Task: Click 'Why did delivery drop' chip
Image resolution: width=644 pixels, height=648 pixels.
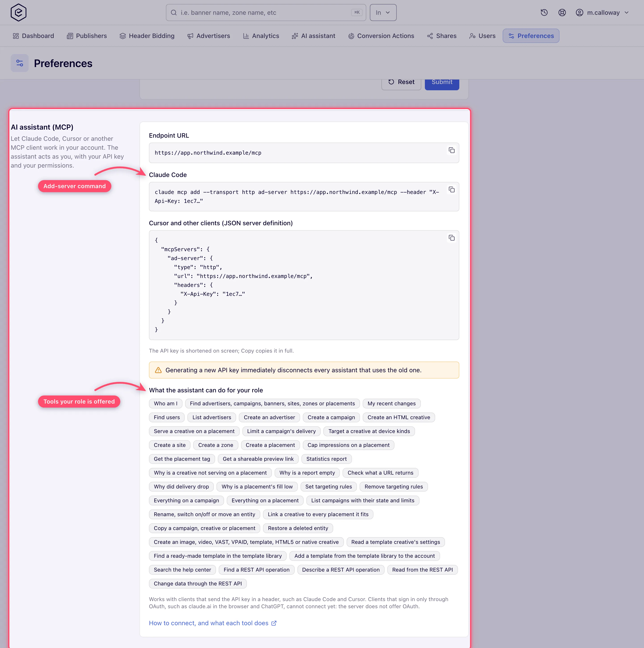Action: click(181, 487)
